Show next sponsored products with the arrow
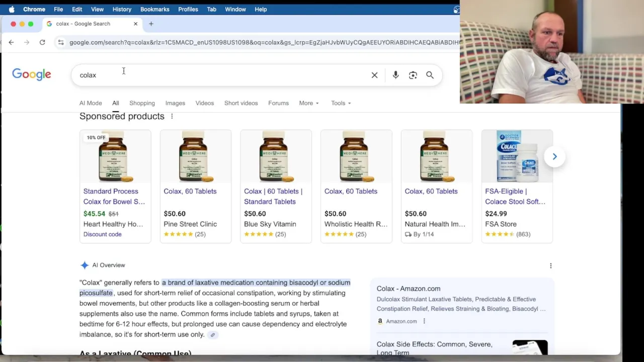The height and width of the screenshot is (362, 644). coord(554,156)
